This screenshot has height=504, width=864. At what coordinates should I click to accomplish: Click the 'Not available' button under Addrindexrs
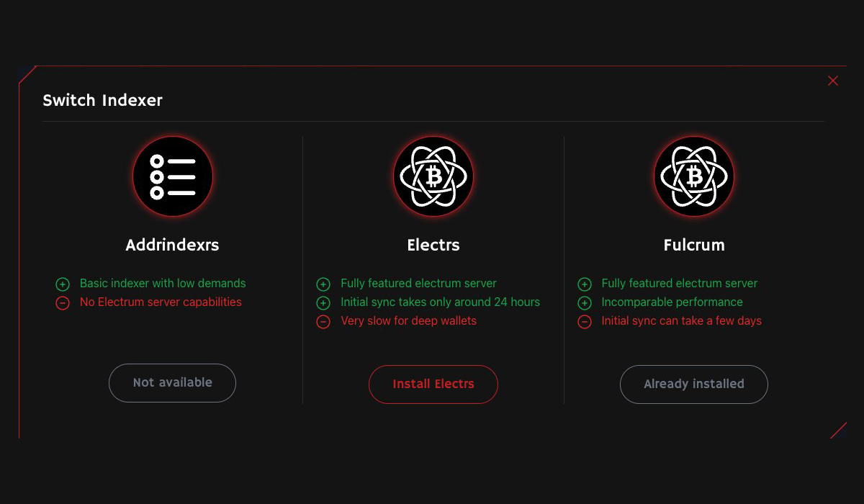tap(172, 382)
